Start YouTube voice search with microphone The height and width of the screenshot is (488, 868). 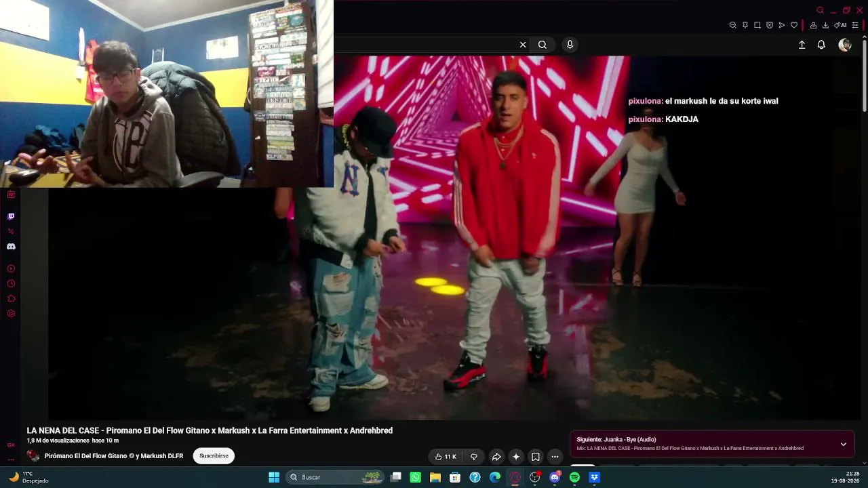tap(570, 45)
